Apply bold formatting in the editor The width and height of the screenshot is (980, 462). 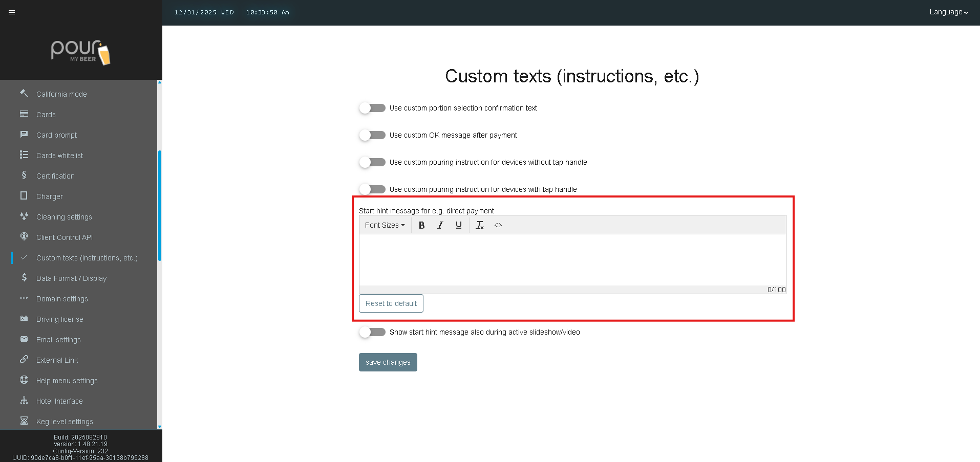click(421, 225)
